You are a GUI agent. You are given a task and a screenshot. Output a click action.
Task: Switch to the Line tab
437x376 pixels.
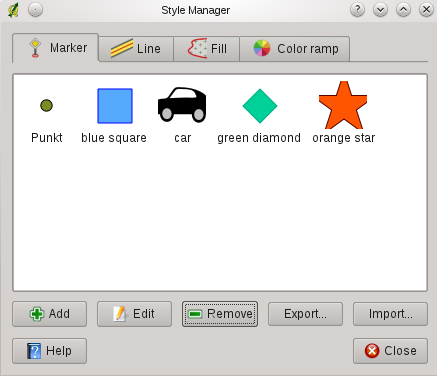[136, 49]
